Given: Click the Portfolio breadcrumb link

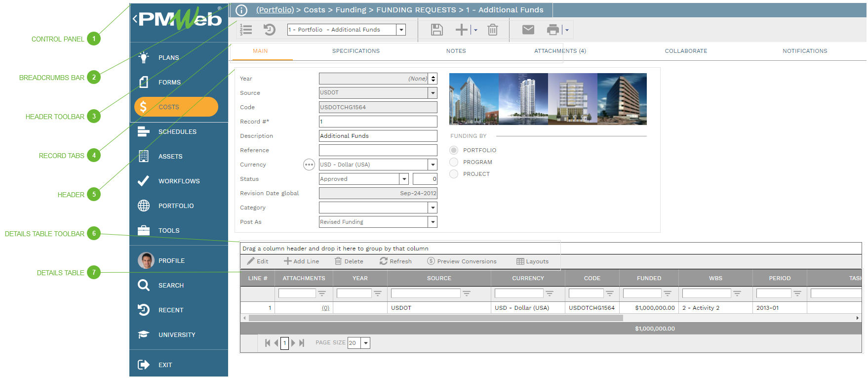Looking at the screenshot, I should click(275, 10).
